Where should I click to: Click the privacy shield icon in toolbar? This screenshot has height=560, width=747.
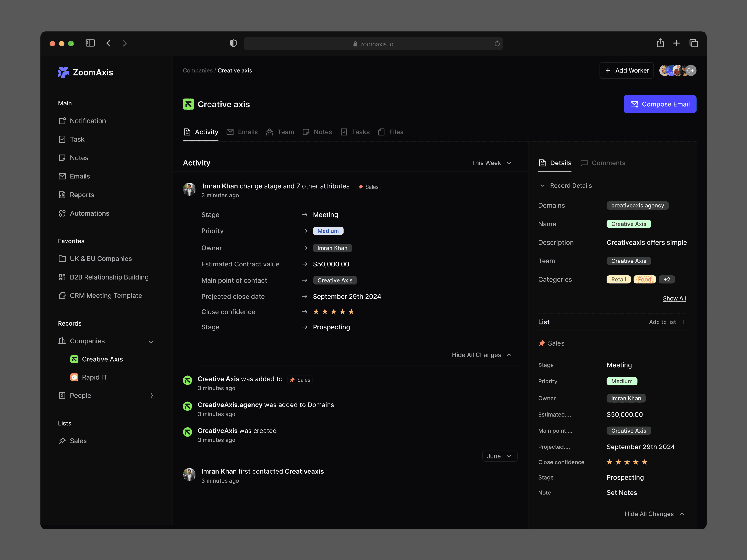[233, 44]
